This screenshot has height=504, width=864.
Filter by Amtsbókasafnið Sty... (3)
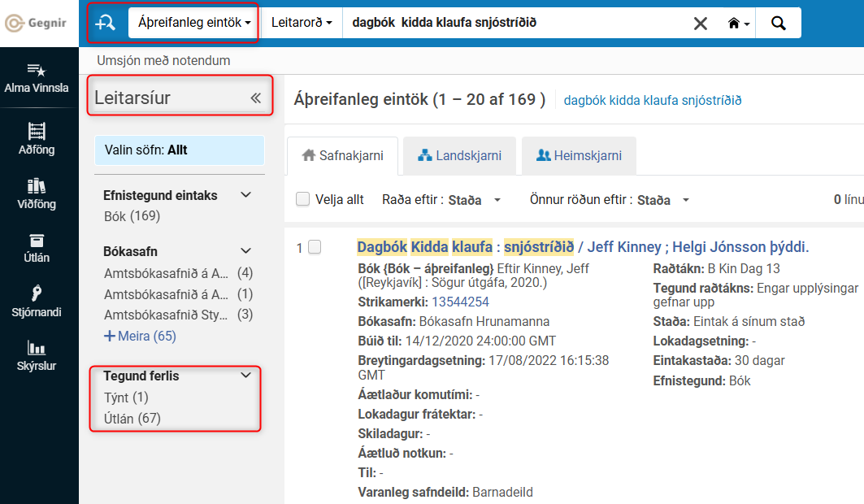pyautogui.click(x=179, y=315)
